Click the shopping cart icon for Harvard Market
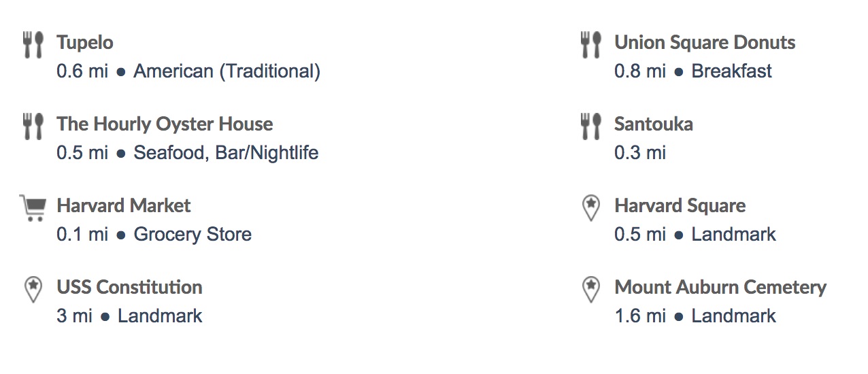Screen dimensions: 868x374 [33, 208]
